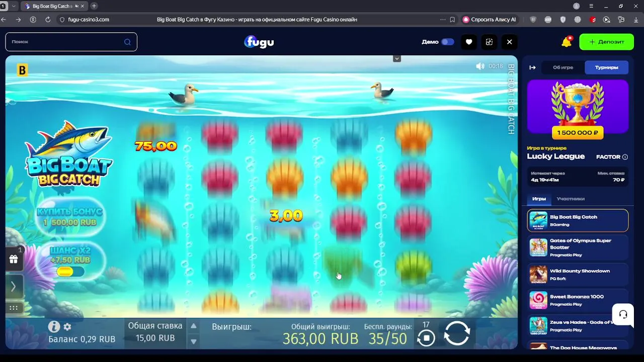Open the Yandex home button

point(33,20)
